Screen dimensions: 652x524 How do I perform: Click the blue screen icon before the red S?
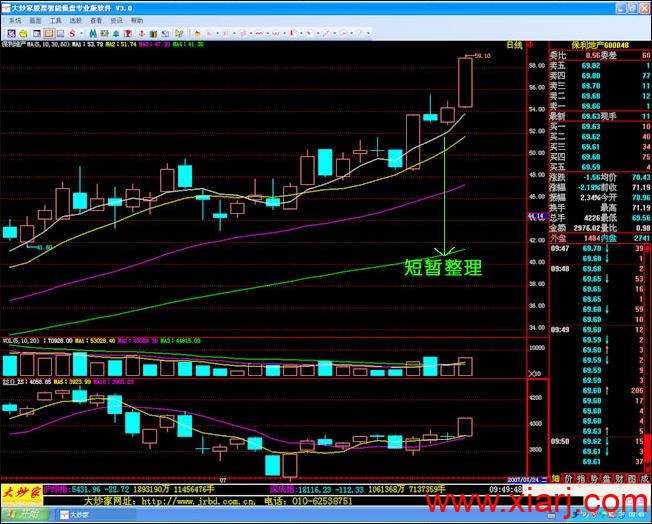pyautogui.click(x=60, y=33)
